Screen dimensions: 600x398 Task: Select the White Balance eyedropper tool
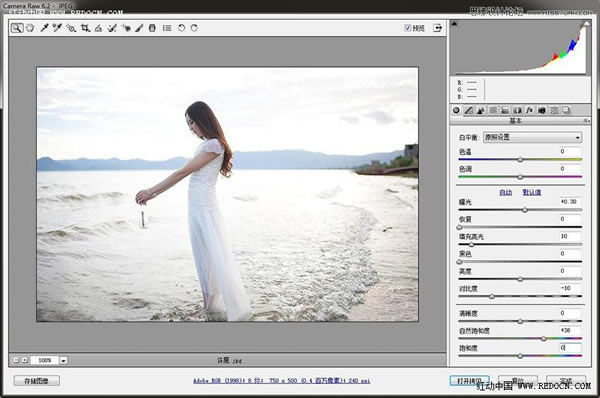pyautogui.click(x=44, y=28)
